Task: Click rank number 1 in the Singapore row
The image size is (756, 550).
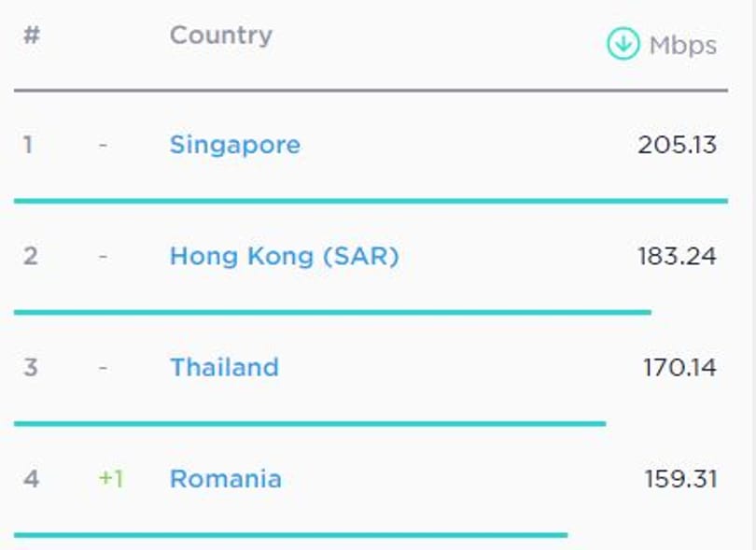Action: pyautogui.click(x=28, y=145)
